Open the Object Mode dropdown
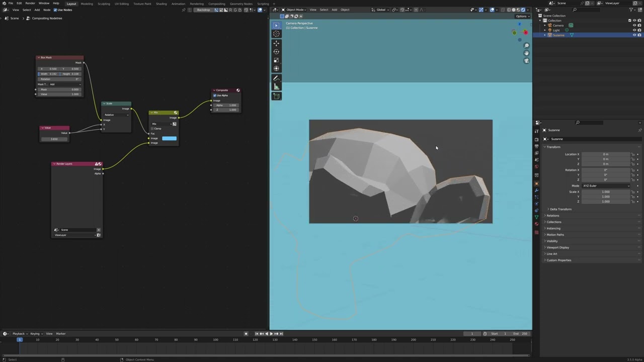 click(x=293, y=10)
